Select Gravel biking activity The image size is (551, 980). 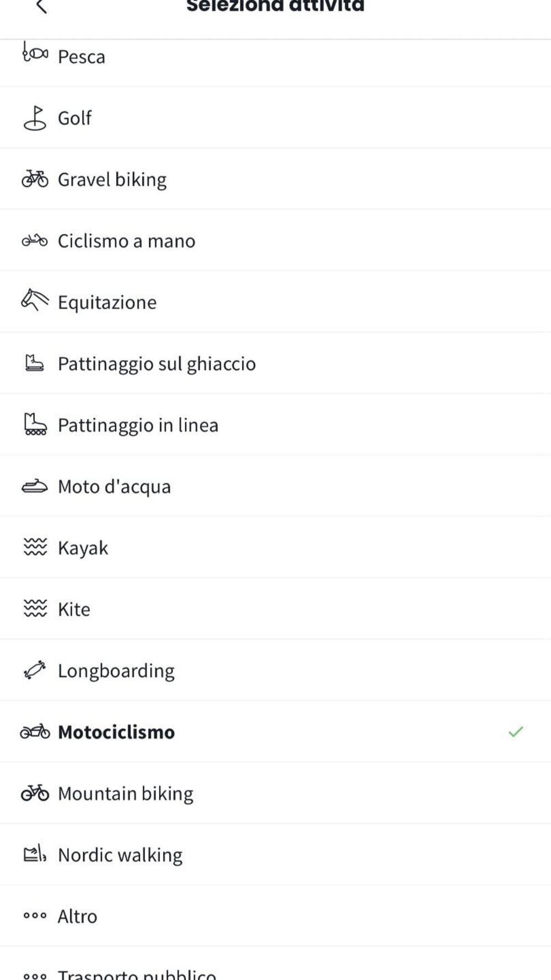112,180
